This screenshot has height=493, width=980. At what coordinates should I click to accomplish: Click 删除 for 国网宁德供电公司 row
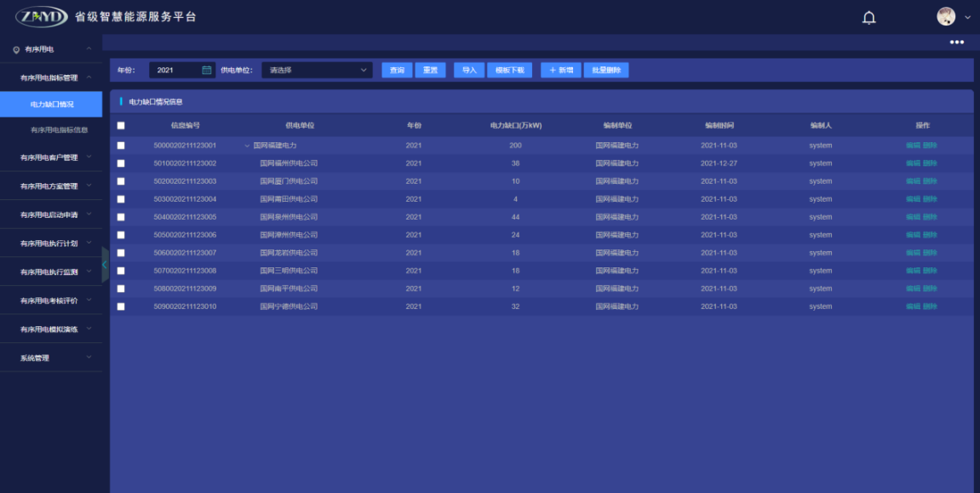tap(930, 307)
